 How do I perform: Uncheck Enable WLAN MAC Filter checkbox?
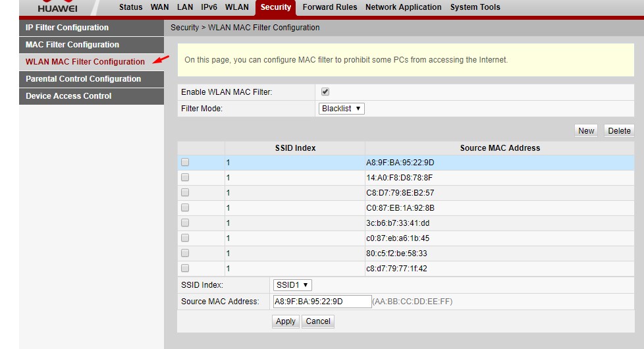coord(325,92)
